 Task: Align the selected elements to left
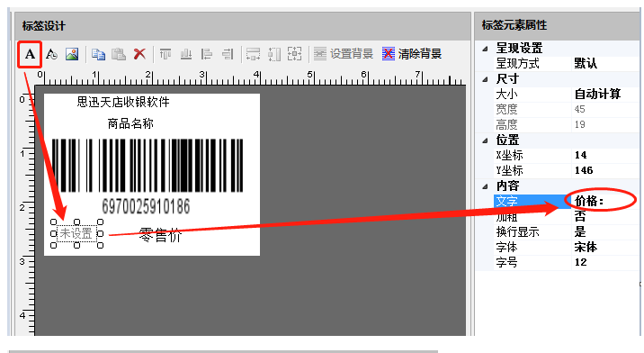pyautogui.click(x=207, y=54)
